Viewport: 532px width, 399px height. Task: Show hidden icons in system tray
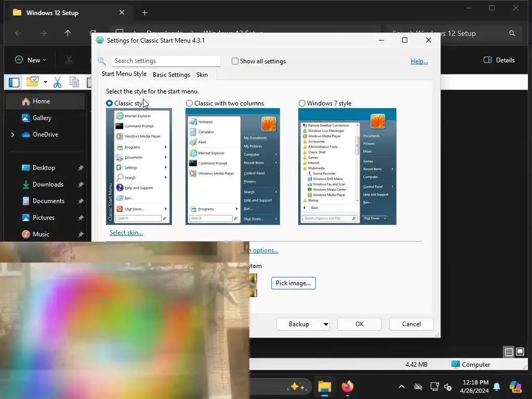(x=402, y=387)
